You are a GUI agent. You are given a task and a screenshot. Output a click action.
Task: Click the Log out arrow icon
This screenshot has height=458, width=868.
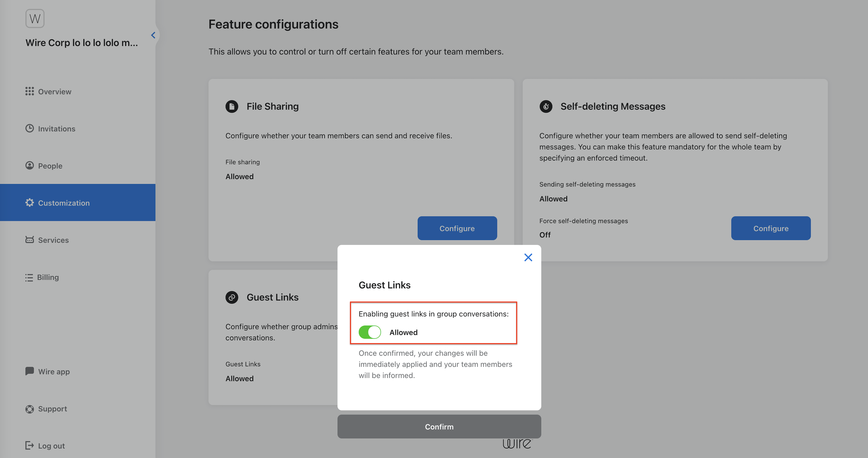[x=29, y=445]
